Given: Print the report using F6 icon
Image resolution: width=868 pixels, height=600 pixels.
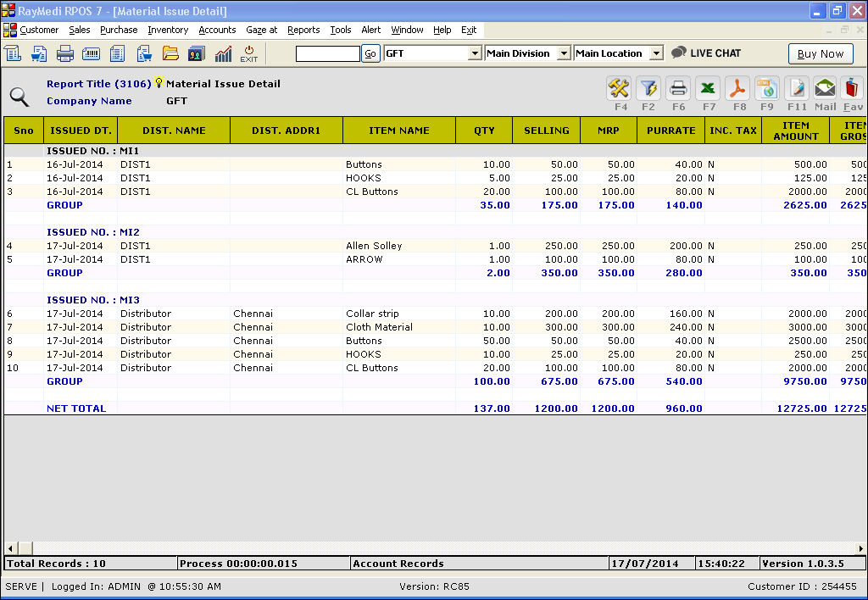Looking at the screenshot, I should 678,88.
